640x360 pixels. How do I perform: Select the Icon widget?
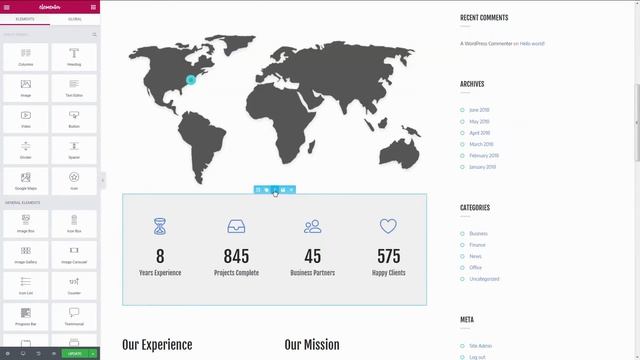pos(74,181)
